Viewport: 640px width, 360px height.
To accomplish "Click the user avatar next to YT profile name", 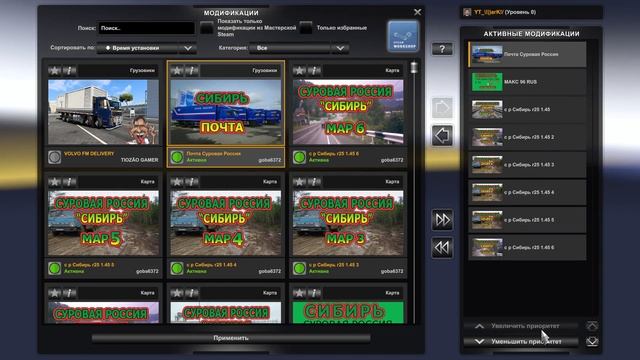I will point(467,12).
